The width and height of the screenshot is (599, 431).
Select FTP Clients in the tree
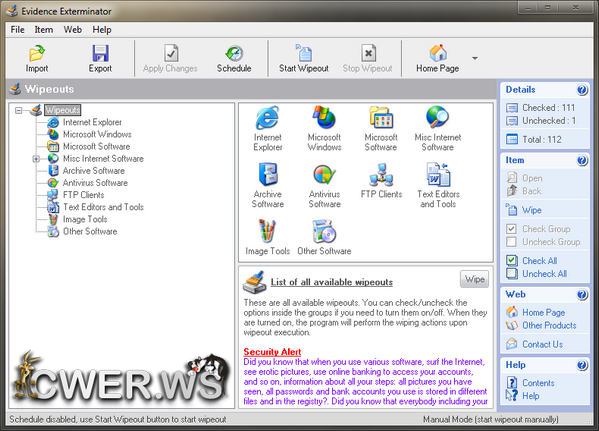[83, 195]
